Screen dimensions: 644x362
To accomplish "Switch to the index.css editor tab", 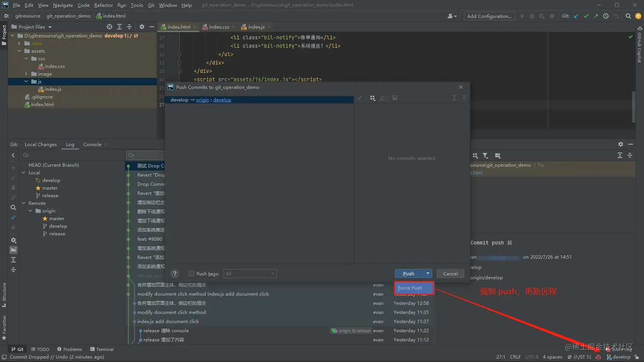I will (219, 27).
